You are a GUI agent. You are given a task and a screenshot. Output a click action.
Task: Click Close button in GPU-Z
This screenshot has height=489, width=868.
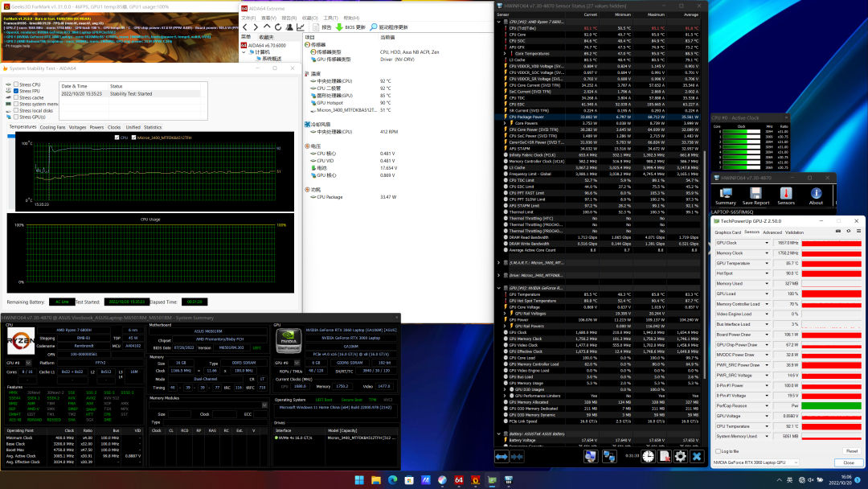[848, 462]
